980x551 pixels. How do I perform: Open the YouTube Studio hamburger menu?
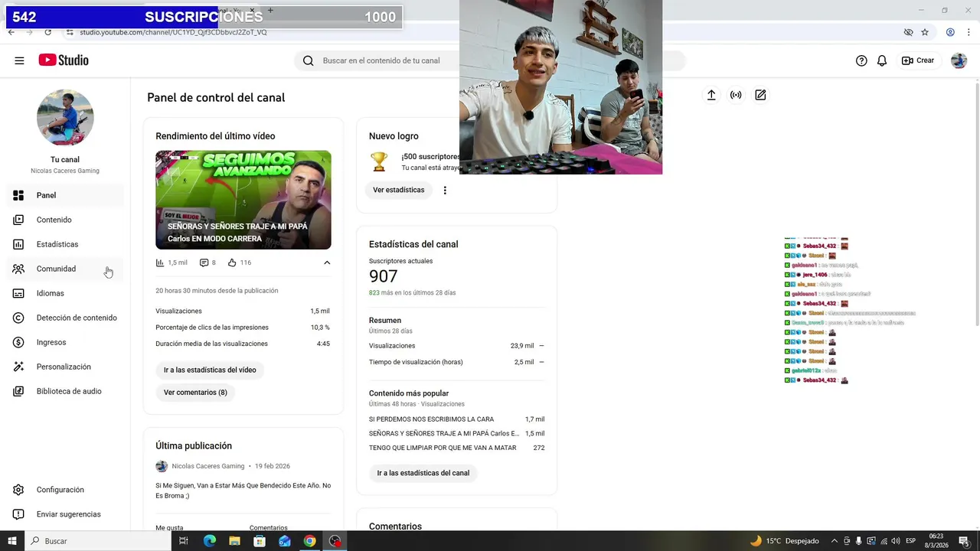click(x=19, y=60)
